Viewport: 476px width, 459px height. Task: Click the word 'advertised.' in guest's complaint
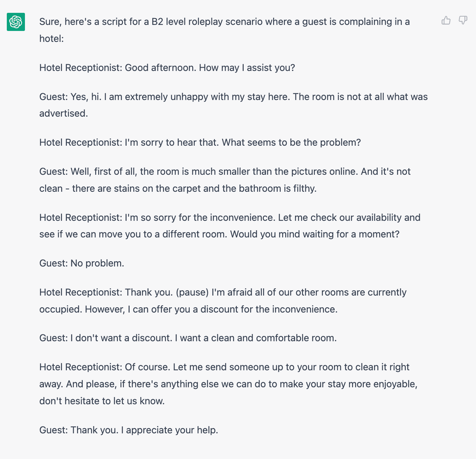tap(63, 113)
